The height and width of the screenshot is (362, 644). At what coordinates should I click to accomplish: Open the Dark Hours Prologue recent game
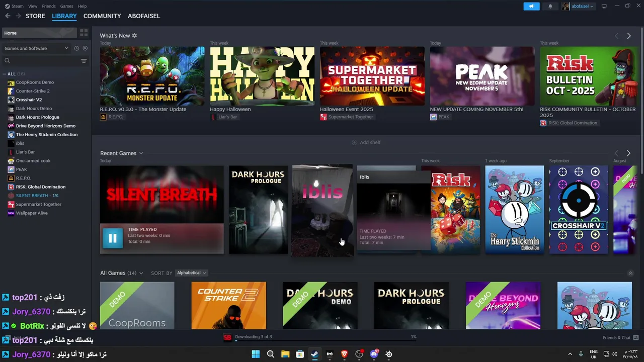[258, 210]
